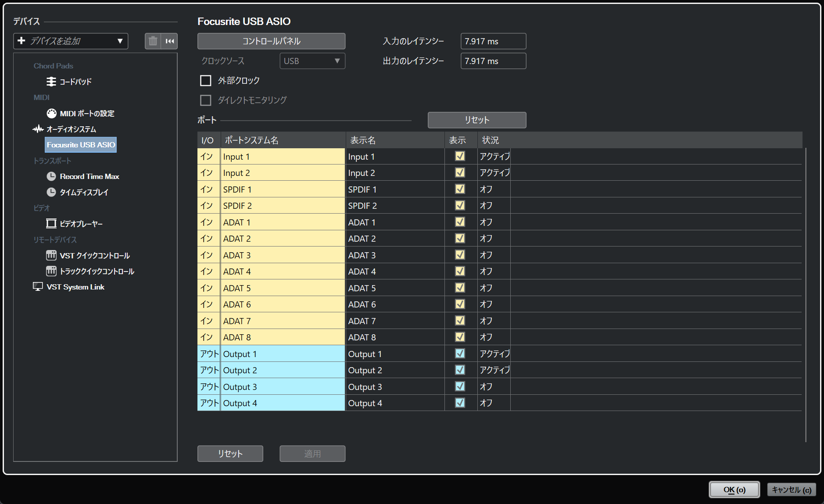Uncheck visibility for ADAT 4 port
Screen dimensions: 824x504
click(x=460, y=271)
